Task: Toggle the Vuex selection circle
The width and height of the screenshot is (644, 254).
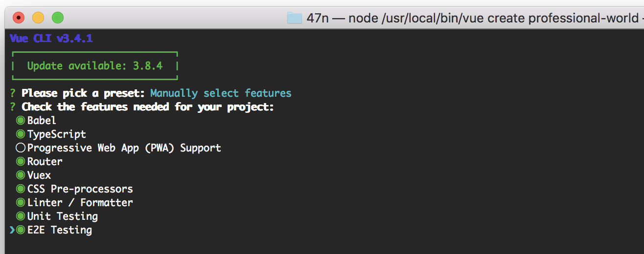Action: pyautogui.click(x=21, y=175)
